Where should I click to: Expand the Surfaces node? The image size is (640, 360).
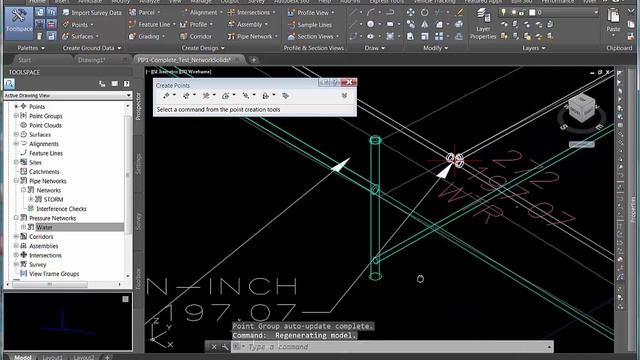pos(16,134)
